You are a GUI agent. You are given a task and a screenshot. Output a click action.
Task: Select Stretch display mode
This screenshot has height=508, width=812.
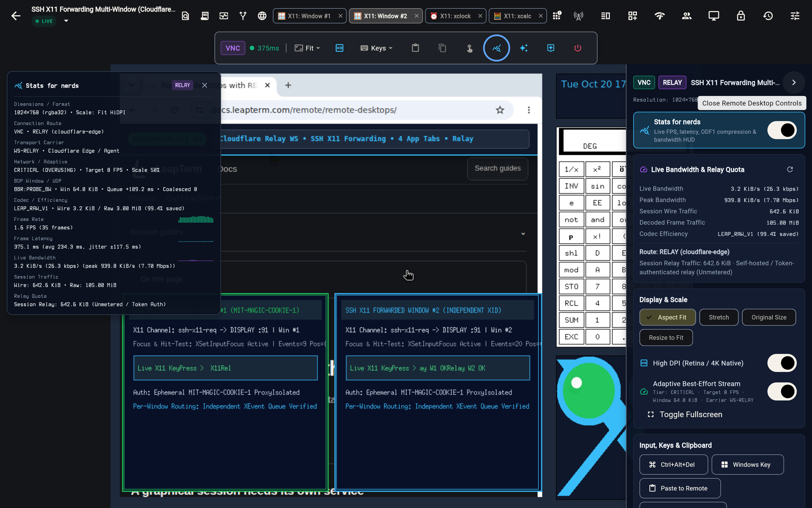(x=719, y=317)
